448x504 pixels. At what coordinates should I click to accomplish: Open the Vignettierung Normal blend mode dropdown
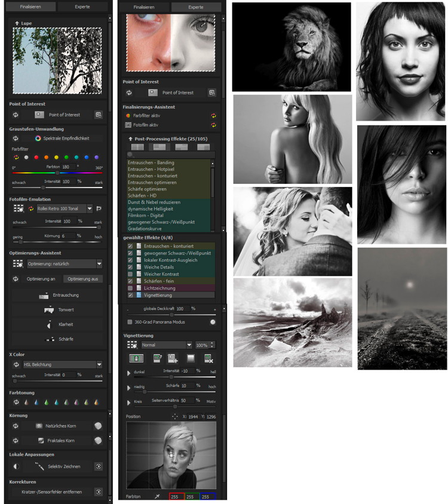tap(189, 345)
